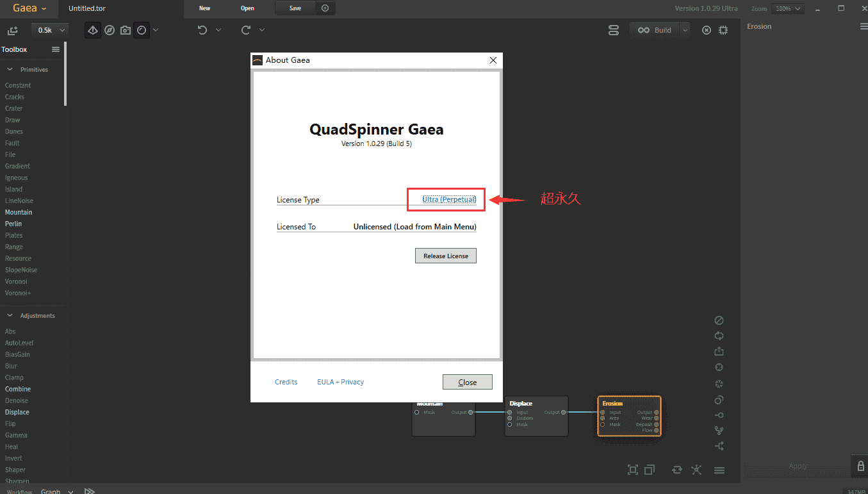The image size is (868, 494).
Task: Toggle the node layout switcher near Build button
Action: click(x=613, y=29)
